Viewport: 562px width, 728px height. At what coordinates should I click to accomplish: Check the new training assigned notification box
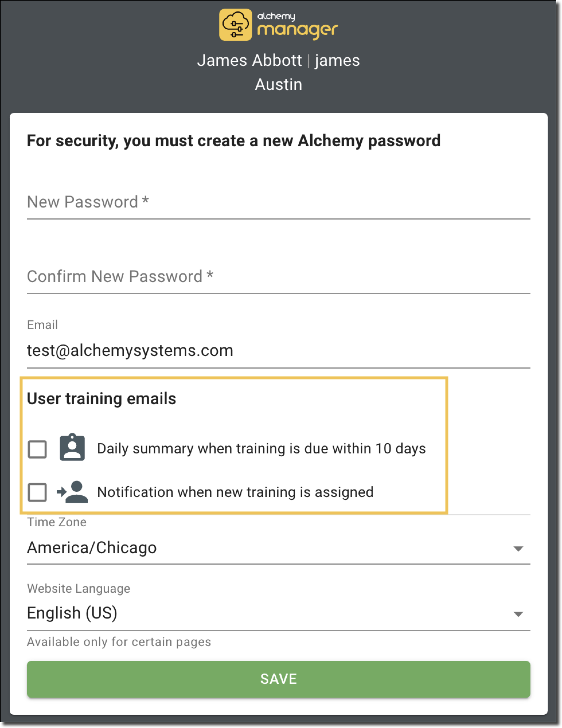click(37, 492)
